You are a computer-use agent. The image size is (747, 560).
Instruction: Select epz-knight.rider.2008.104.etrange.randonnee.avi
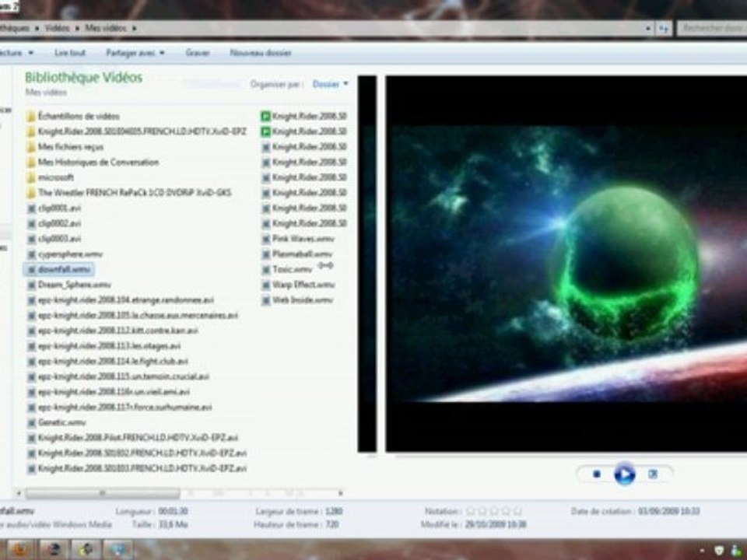click(x=126, y=300)
